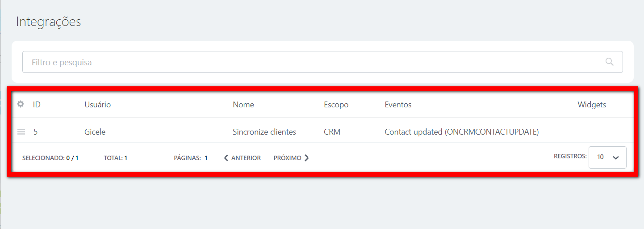The width and height of the screenshot is (644, 229).
Task: Click inside the Filtro e pesquisa field
Action: [313, 62]
